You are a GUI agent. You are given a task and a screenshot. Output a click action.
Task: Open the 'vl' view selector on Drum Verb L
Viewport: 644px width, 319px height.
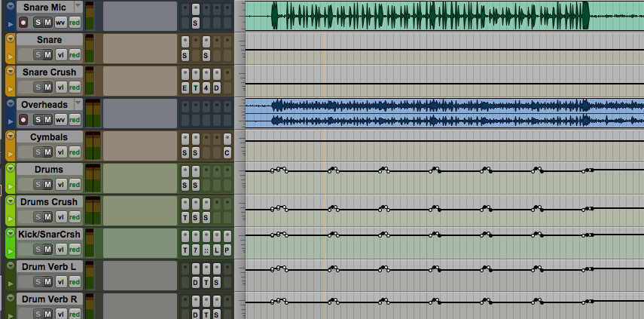tap(61, 281)
